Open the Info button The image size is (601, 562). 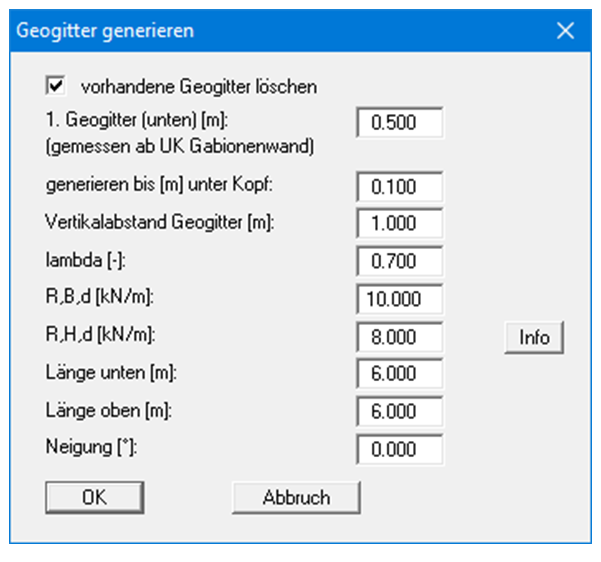click(534, 337)
